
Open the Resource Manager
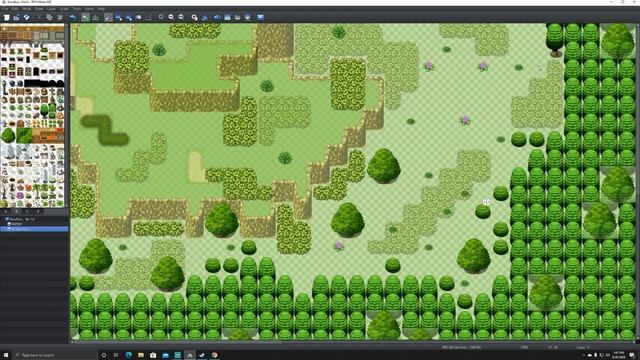[x=248, y=17]
